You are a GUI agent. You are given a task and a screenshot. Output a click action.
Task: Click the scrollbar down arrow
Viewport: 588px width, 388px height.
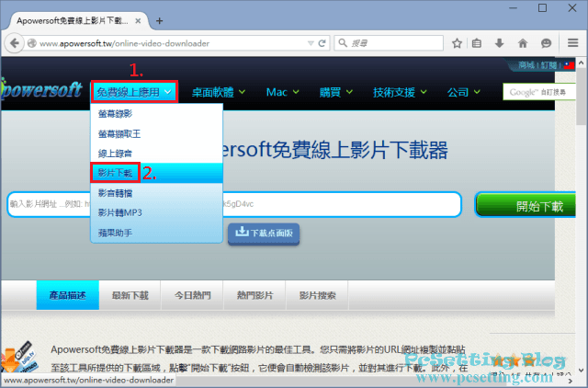pos(582,370)
